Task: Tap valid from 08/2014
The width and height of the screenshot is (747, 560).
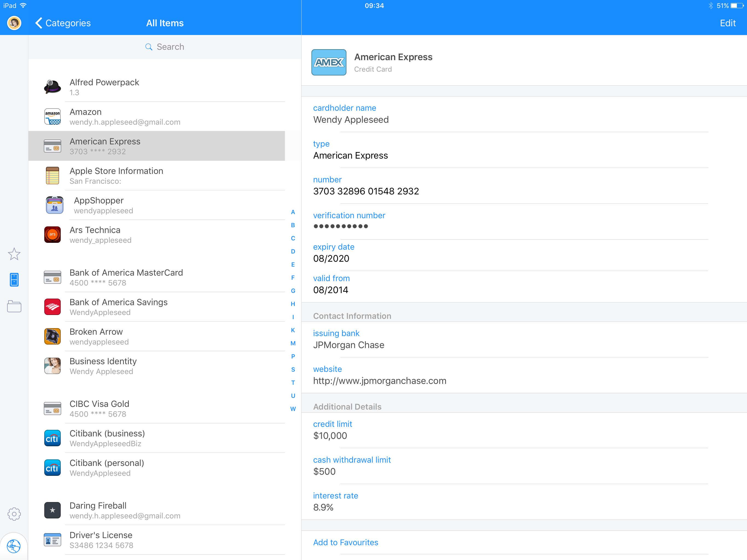Action: click(331, 290)
